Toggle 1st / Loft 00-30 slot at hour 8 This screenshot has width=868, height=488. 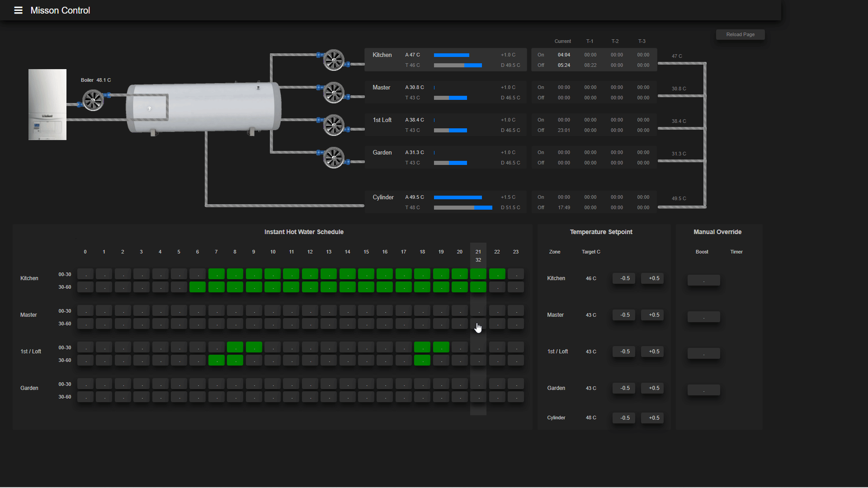235,347
